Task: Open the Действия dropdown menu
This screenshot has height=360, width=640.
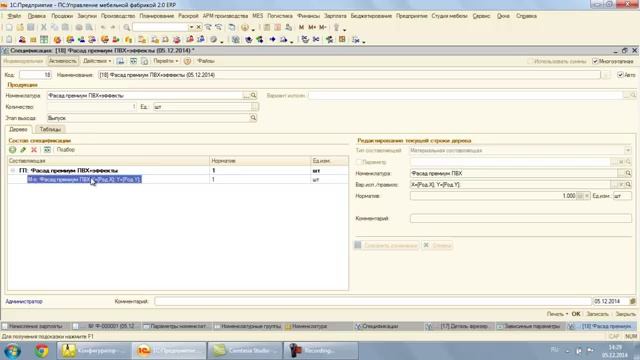Action: pyautogui.click(x=97, y=61)
